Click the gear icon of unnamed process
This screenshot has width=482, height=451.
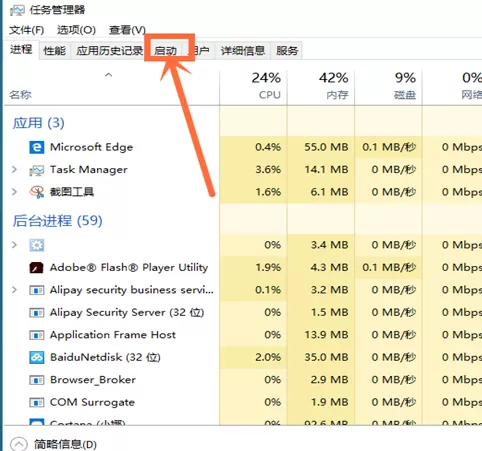coord(36,245)
